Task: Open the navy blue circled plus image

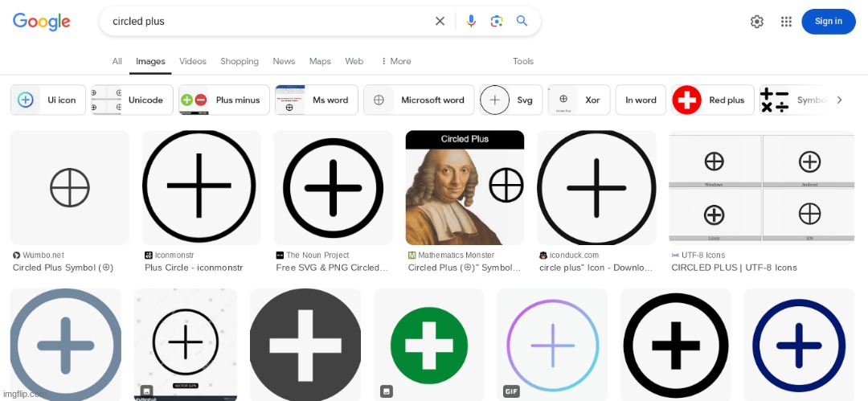Action: [x=799, y=345]
